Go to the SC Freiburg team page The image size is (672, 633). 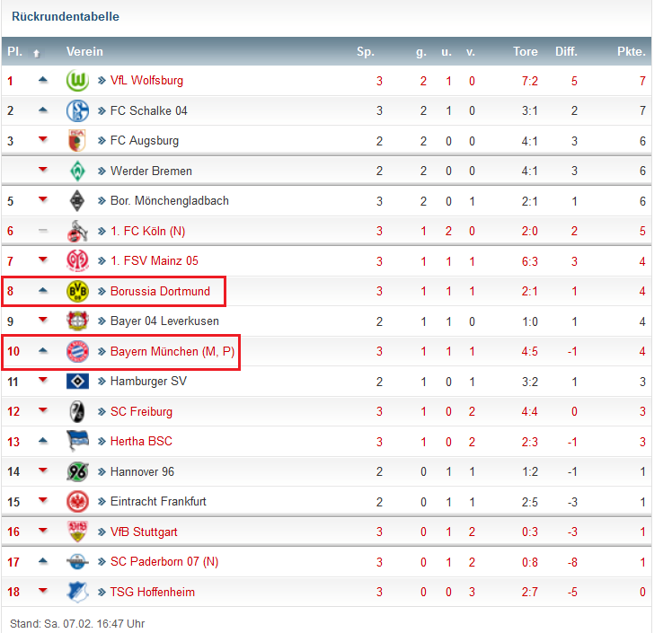point(141,411)
